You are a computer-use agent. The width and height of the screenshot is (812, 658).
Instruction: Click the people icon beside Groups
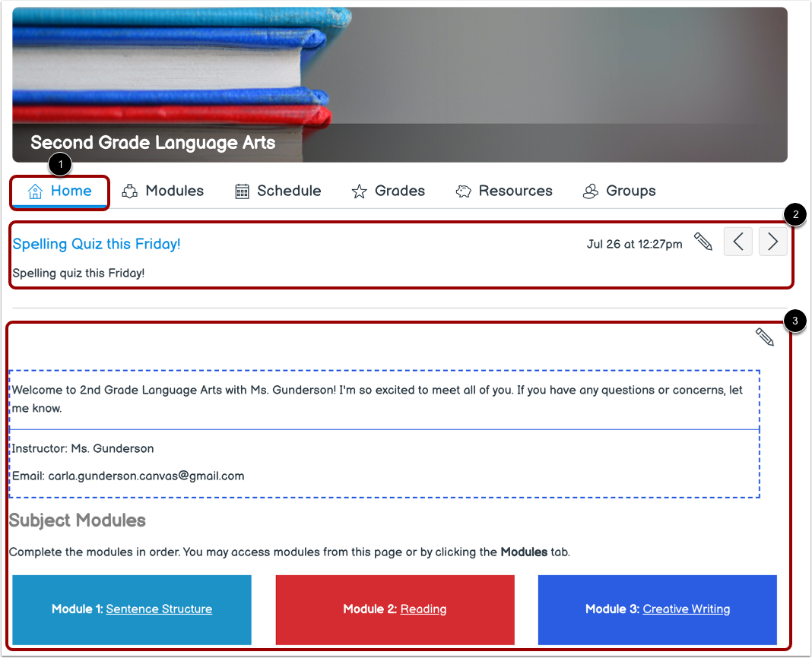click(x=590, y=191)
